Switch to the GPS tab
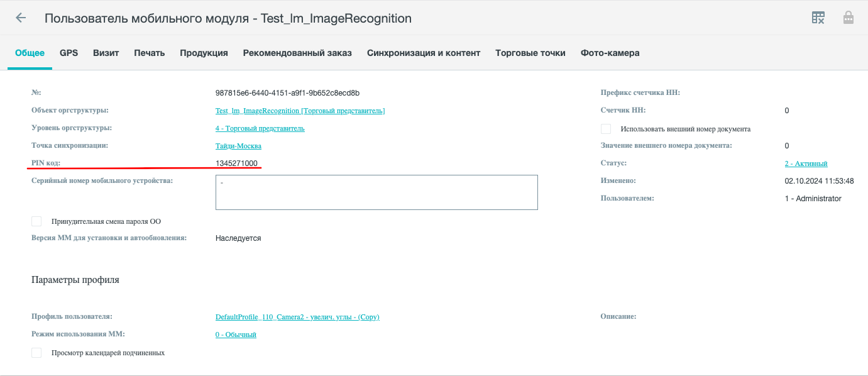 click(x=69, y=53)
